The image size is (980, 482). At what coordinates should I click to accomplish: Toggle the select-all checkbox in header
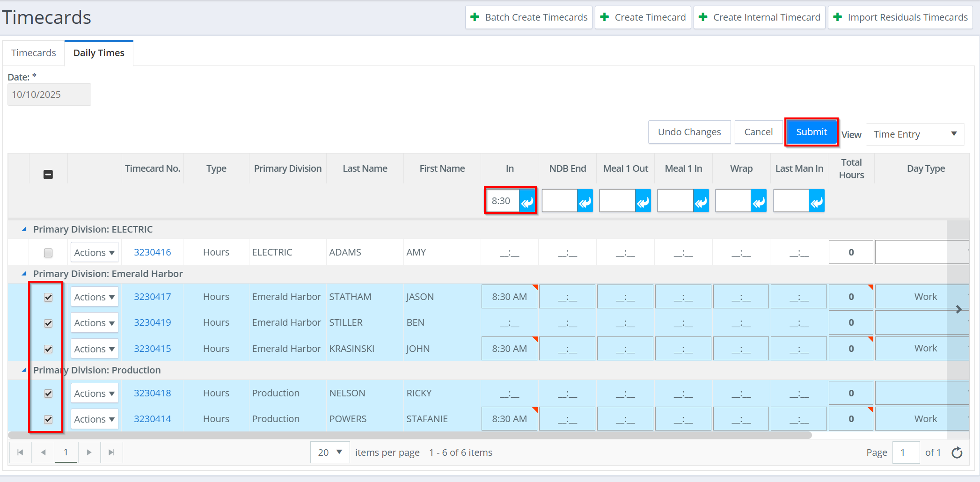click(48, 175)
